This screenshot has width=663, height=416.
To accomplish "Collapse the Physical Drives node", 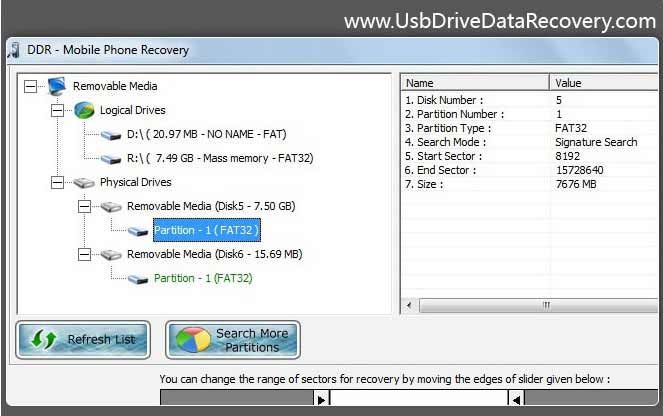I will tap(57, 183).
